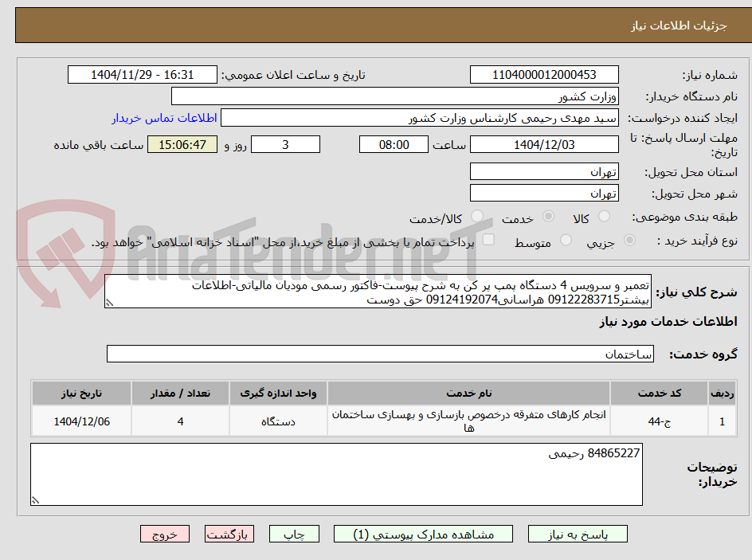
Task: Click the واحد اندازه گیری column header
Action: pos(278,394)
